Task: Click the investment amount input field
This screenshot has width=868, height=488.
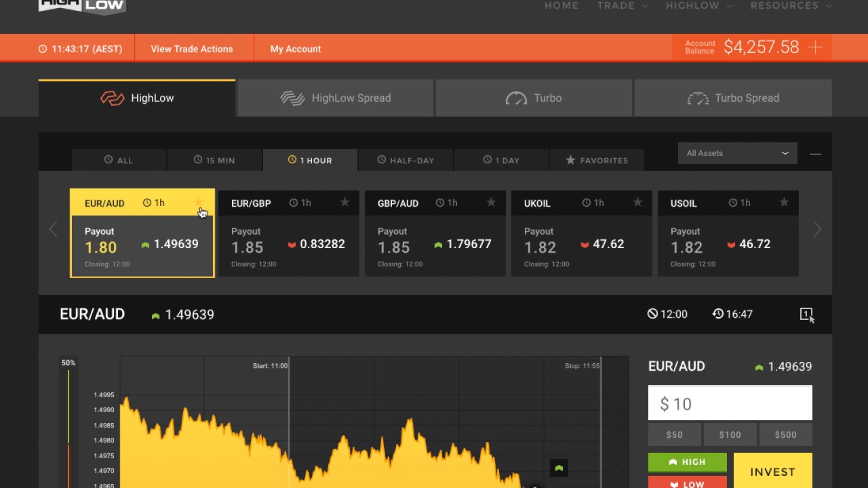Action: pyautogui.click(x=730, y=403)
